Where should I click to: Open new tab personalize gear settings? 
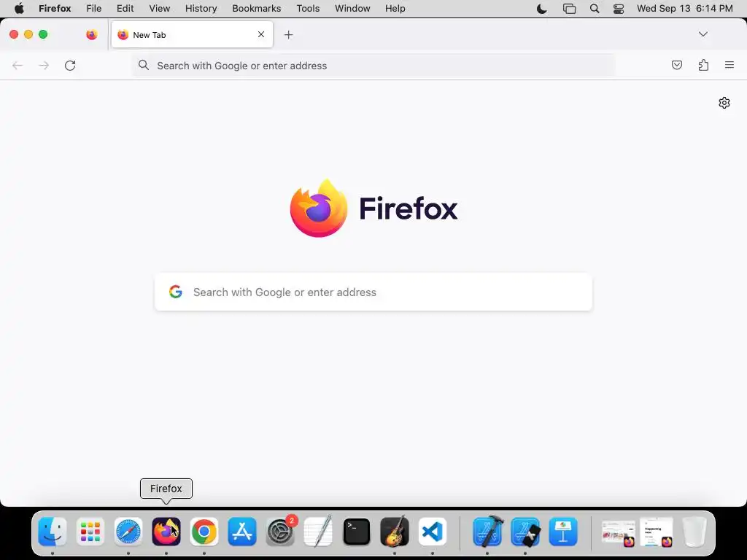point(724,103)
